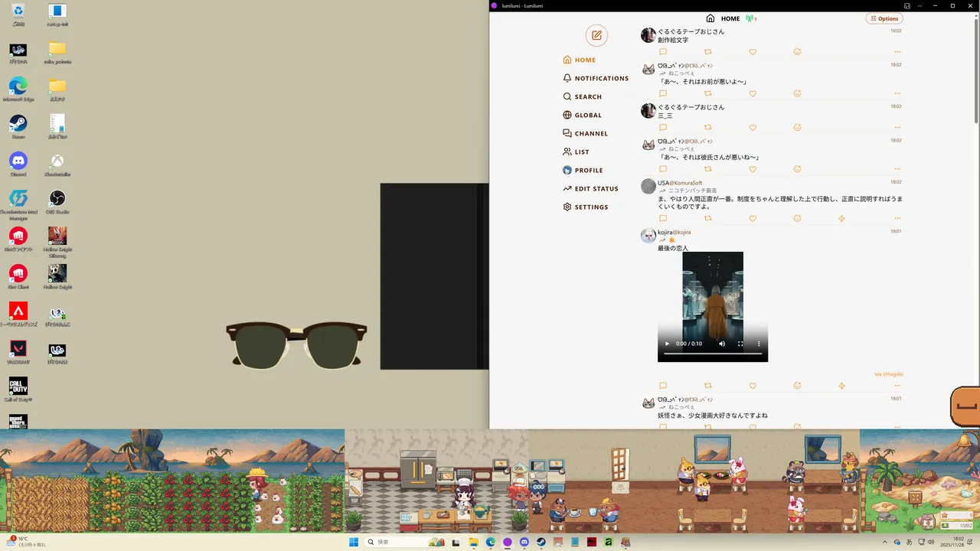Renote the USA@KomuraSoft post
980x551 pixels.
pyautogui.click(x=707, y=218)
